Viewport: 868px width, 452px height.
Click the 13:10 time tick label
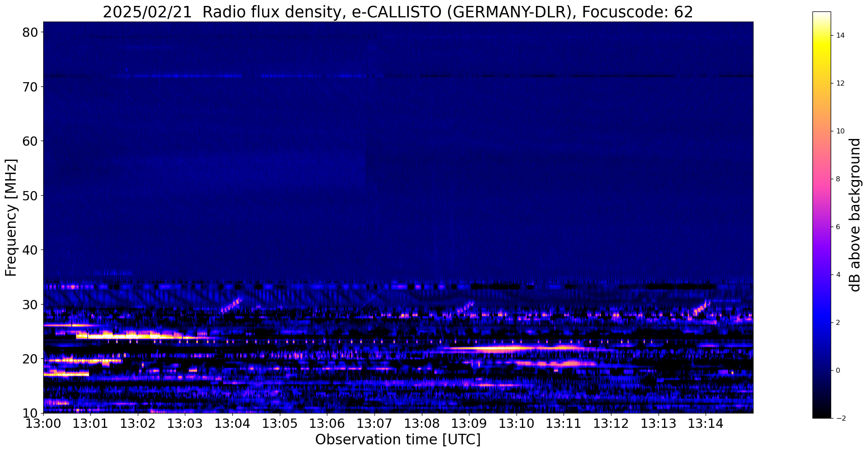click(x=516, y=423)
